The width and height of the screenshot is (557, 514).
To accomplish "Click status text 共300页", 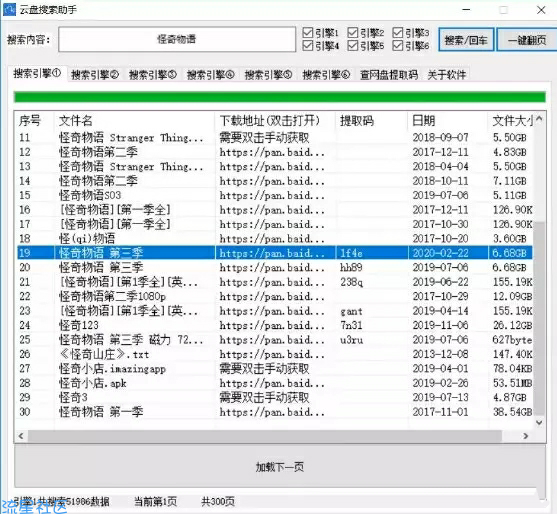I will (x=218, y=502).
